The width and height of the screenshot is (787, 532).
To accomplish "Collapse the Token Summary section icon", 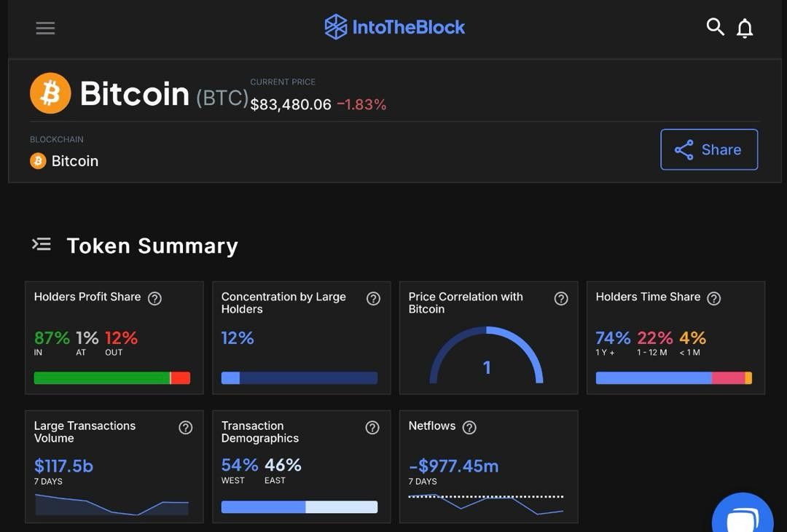I will (x=42, y=245).
